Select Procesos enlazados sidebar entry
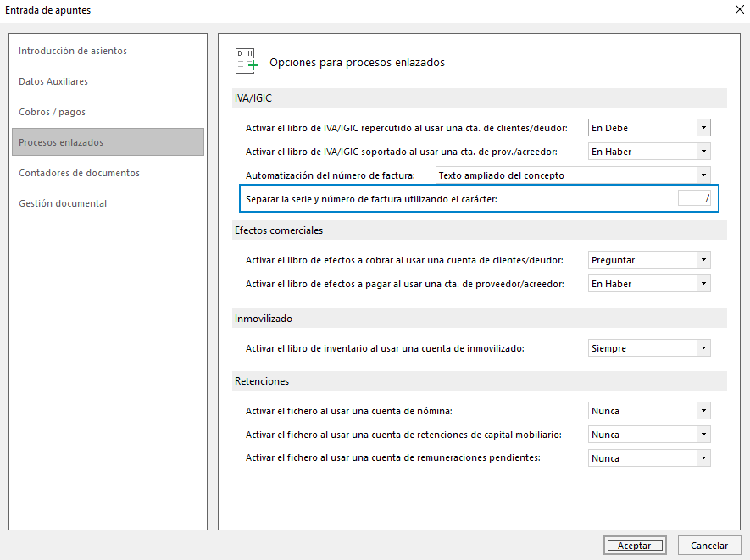Screen dimensions: 750x560 click(108, 142)
